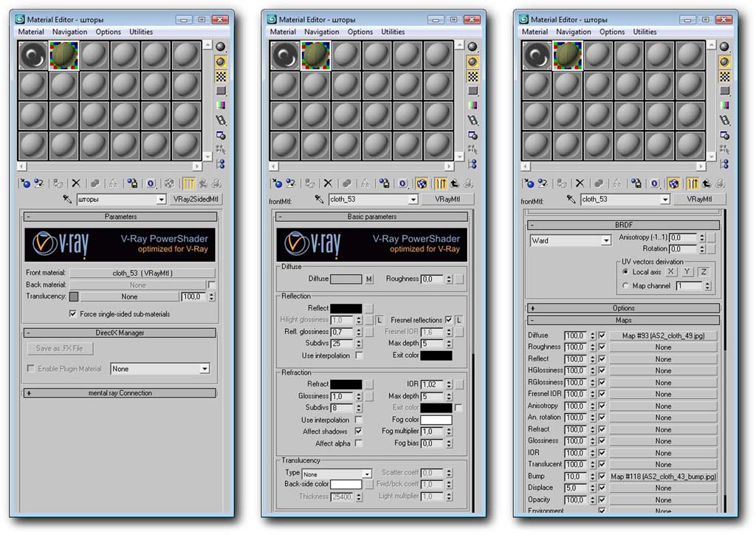Click Put to Library icon in right window

635,183
